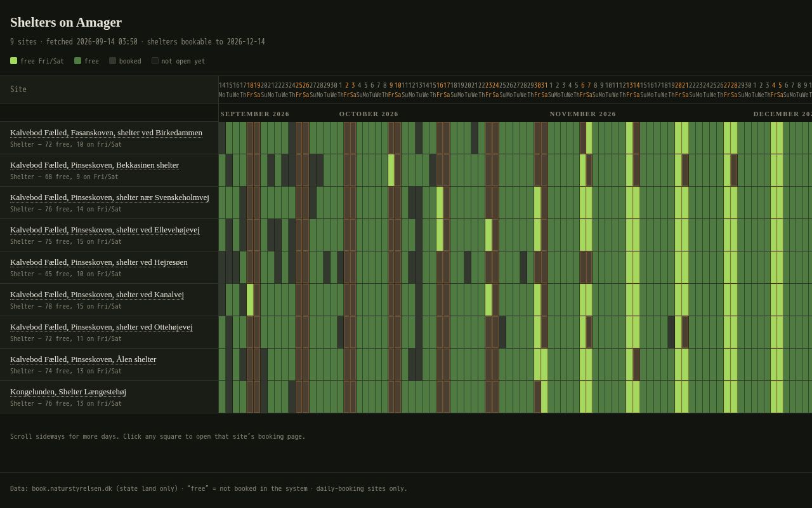
Task: Click 'Shelter — 65 free, 10 on Fri/Sat' text
Action: pyautogui.click(x=66, y=274)
